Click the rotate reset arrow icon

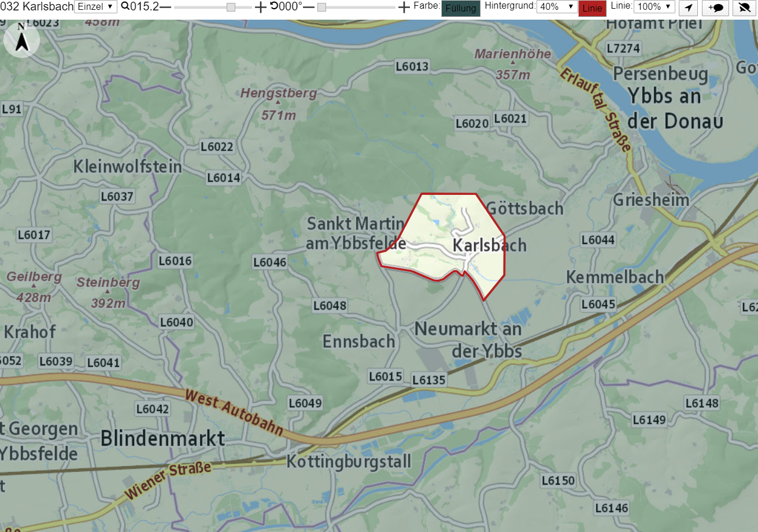(273, 6)
